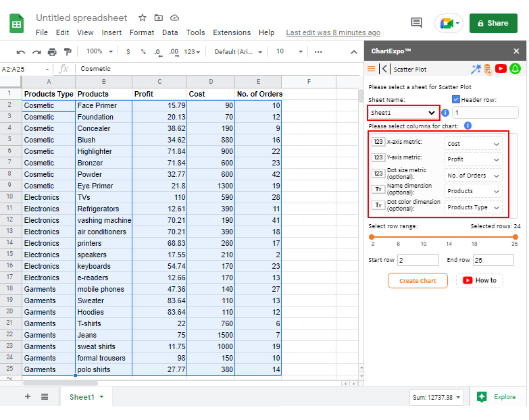Screen dimensions: 529x420
Task: Close the ChartExpo panel
Action: coord(516,51)
